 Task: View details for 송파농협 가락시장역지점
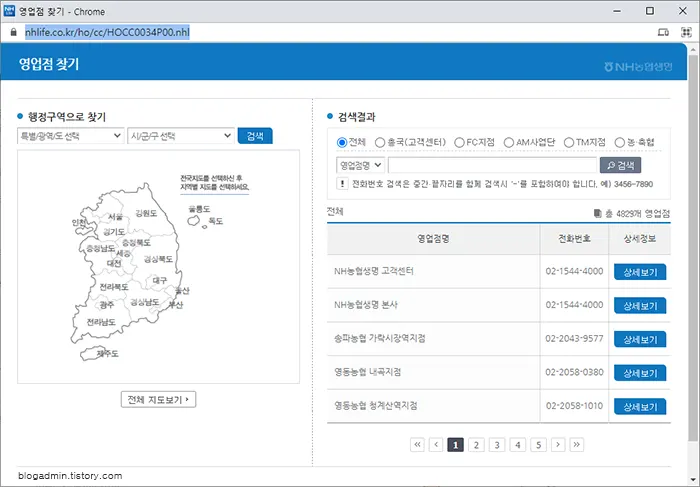[640, 339]
